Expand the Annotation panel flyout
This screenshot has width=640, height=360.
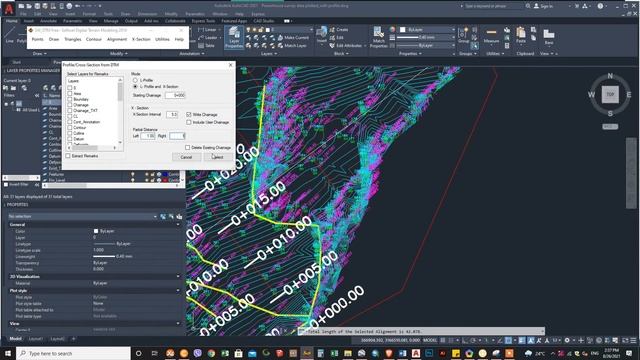pos(191,53)
